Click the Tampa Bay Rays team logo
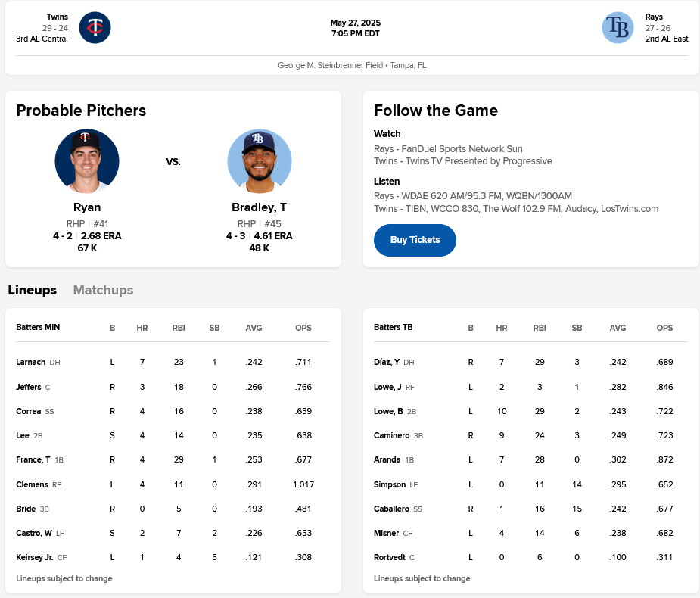The width and height of the screenshot is (700, 598). tap(618, 28)
